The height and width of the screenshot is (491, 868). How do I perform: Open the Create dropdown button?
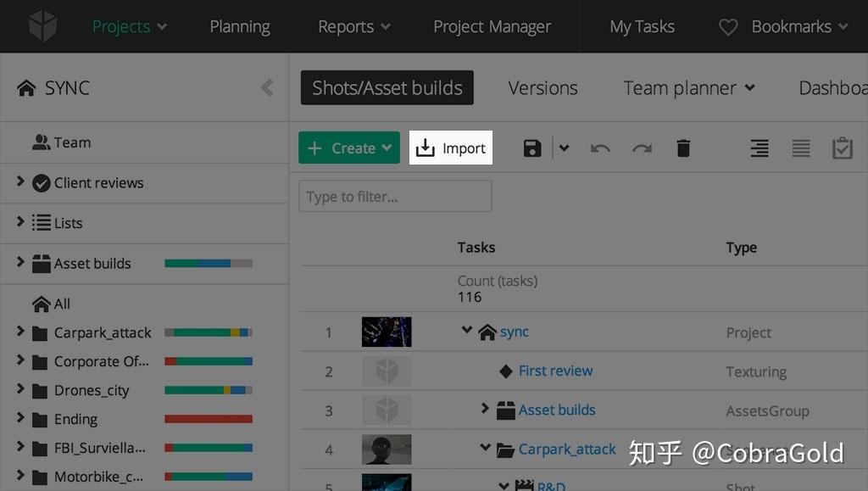(x=348, y=148)
